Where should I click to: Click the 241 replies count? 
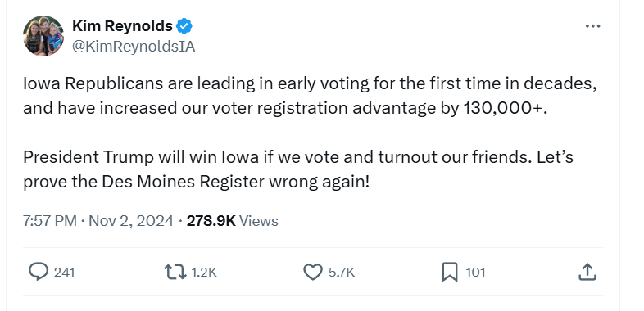[65, 272]
